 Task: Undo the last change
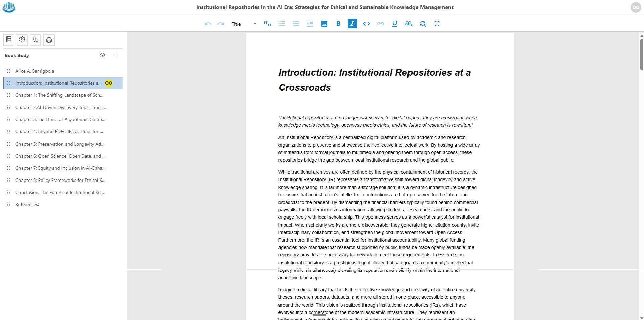[208, 24]
